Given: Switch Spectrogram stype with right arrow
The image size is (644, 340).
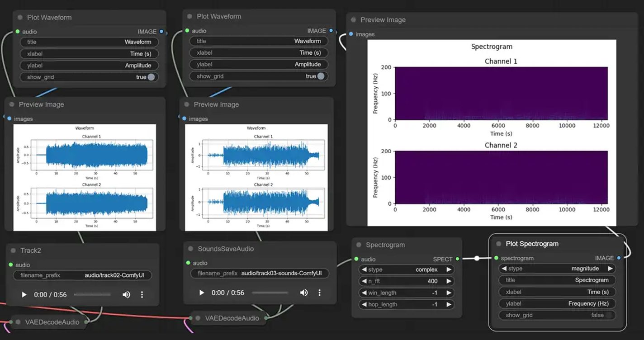Looking at the screenshot, I should pos(449,269).
